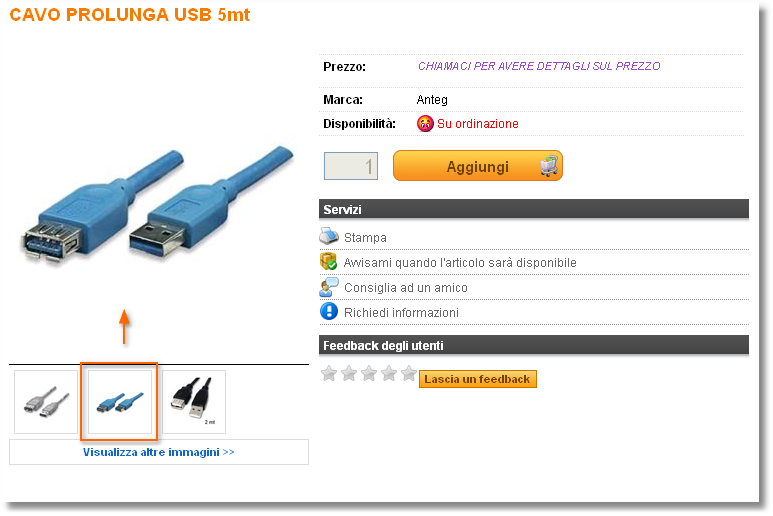The width and height of the screenshot is (773, 516).
Task: Click the package availability alert icon
Action: pos(328,262)
